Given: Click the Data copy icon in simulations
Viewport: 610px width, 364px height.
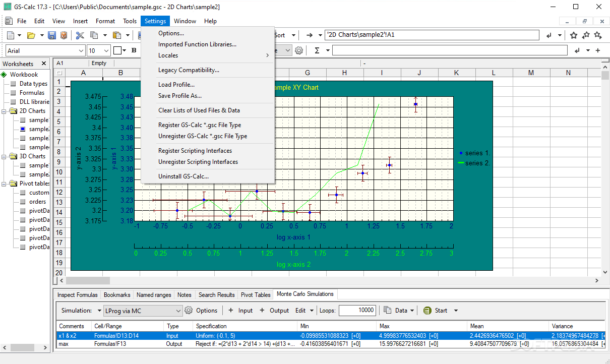Looking at the screenshot, I should click(387, 311).
